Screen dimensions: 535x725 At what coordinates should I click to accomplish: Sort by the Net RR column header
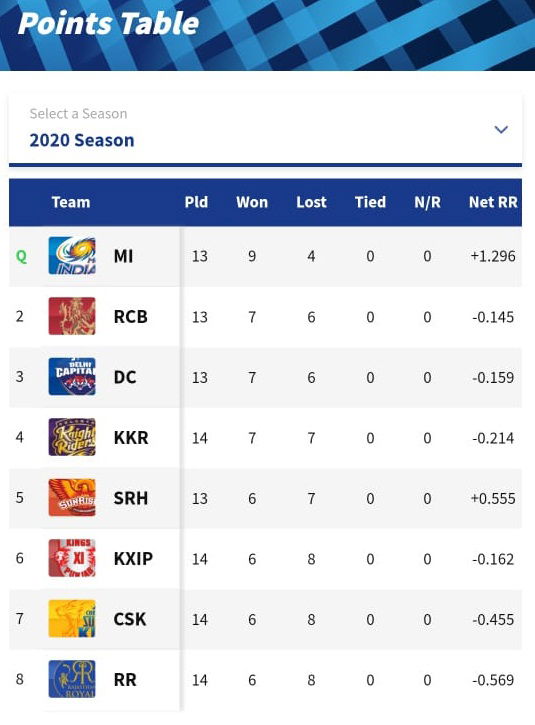click(x=493, y=202)
